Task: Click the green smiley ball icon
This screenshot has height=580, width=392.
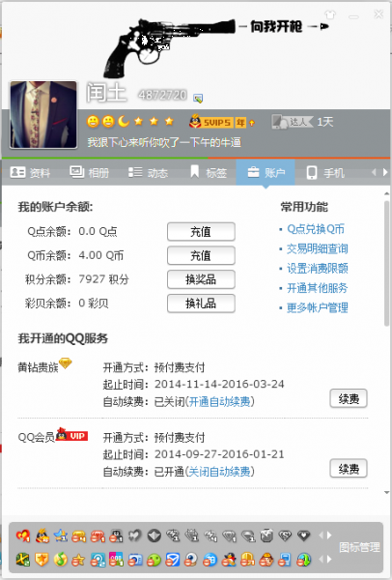Action: (154, 560)
